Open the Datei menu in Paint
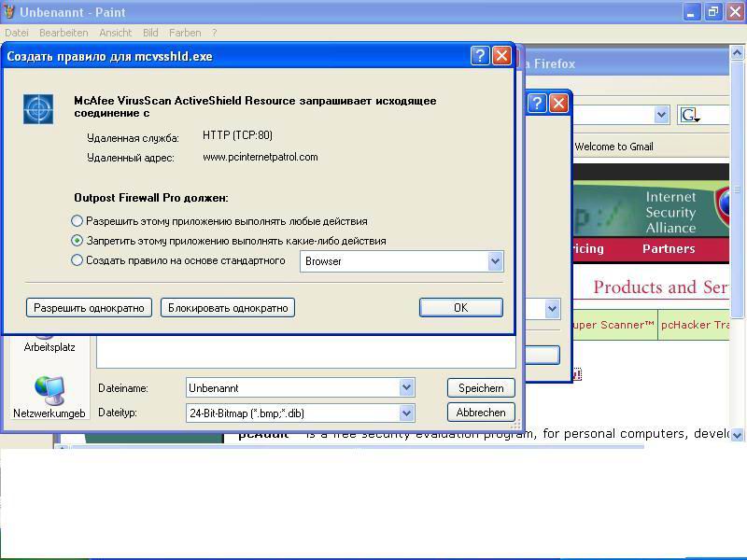 pyautogui.click(x=17, y=33)
